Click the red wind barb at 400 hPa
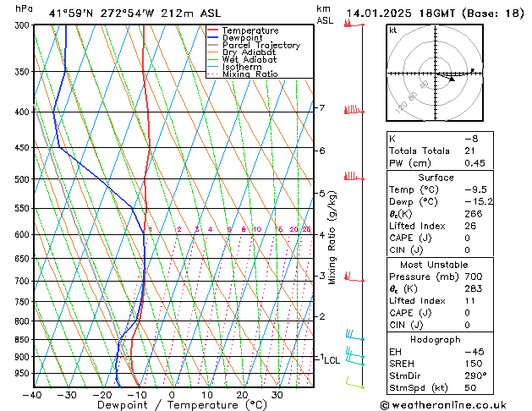 [x=354, y=110]
